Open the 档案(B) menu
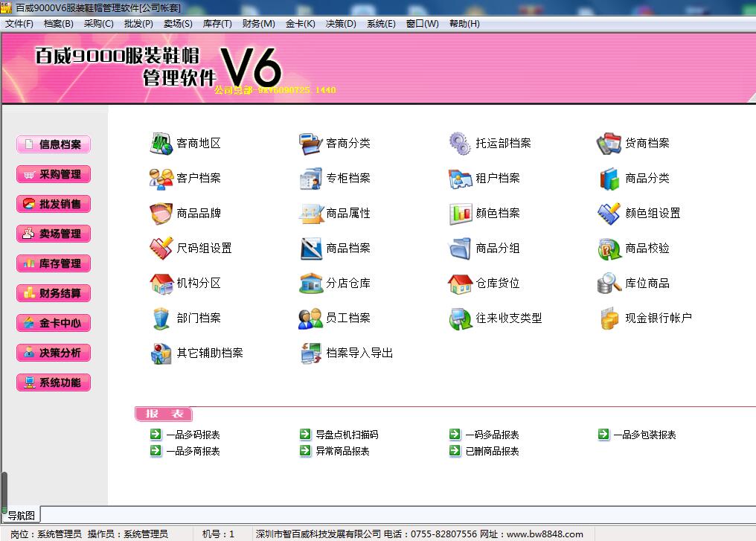The width and height of the screenshot is (756, 541). click(x=58, y=24)
